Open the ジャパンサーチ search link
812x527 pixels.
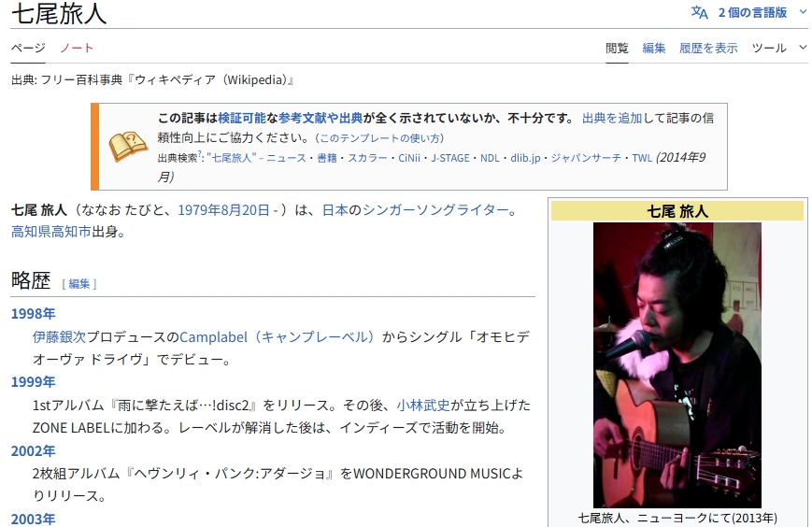(586, 158)
